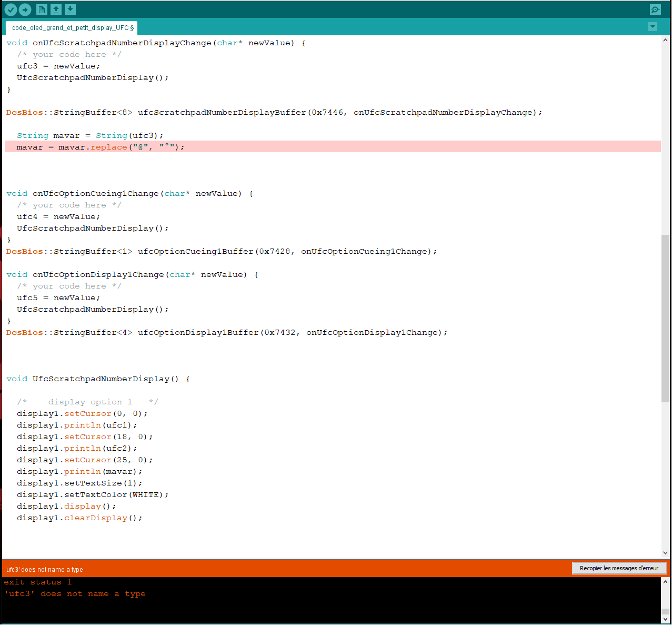Click 'String mavar = String(ufc3);' line

coord(90,136)
